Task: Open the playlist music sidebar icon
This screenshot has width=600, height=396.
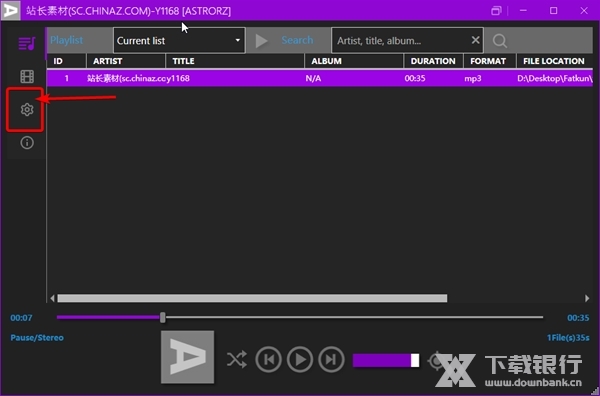Action: pos(27,43)
